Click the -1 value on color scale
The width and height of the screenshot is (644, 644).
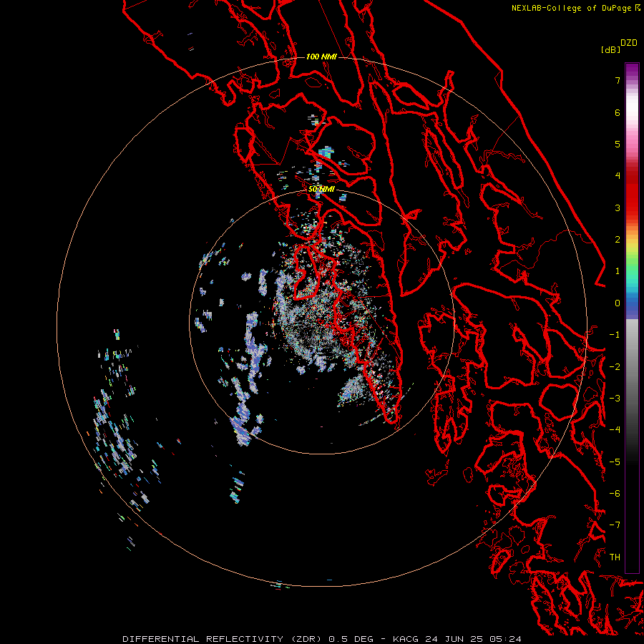(615, 335)
